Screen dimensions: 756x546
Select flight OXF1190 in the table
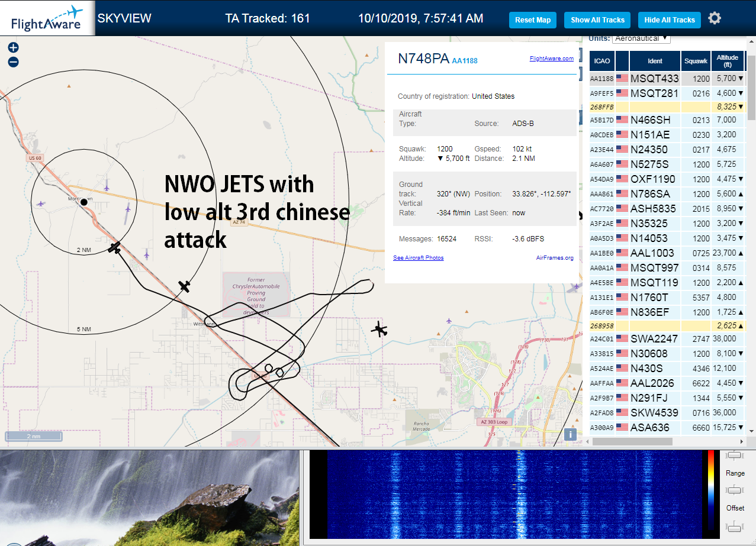(667, 179)
